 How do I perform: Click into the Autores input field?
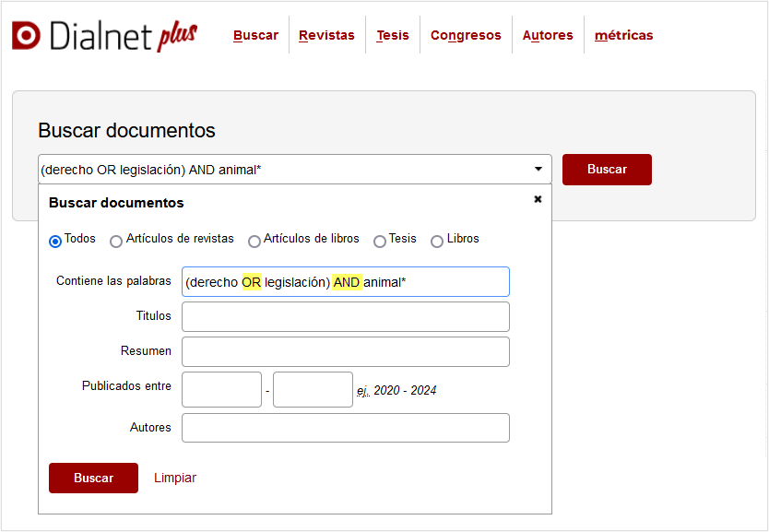[346, 428]
